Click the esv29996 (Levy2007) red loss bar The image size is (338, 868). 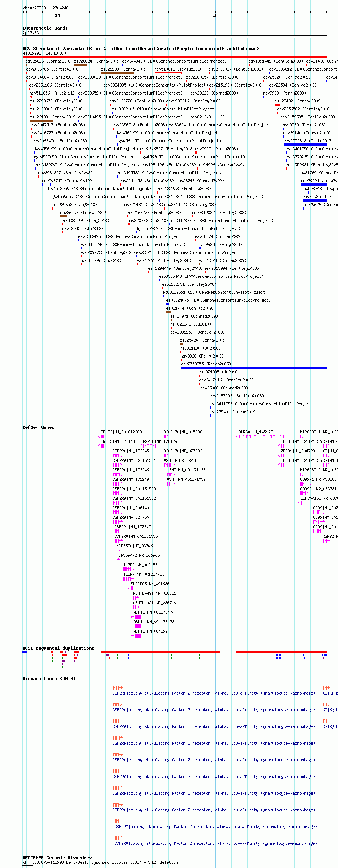[x=175, y=57]
